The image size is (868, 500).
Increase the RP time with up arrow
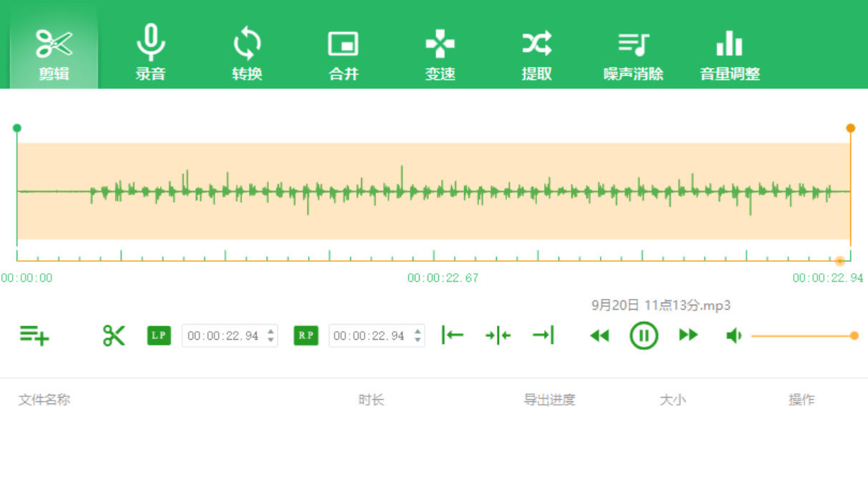418,331
